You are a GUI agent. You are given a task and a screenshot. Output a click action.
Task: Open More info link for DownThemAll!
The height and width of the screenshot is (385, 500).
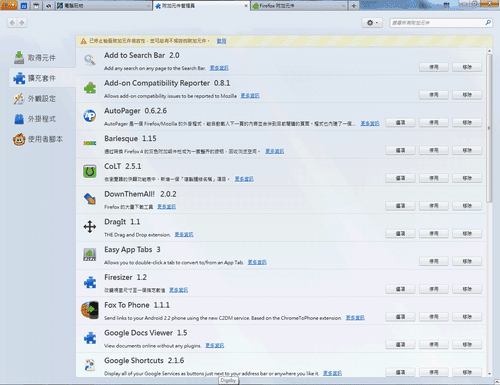point(166,207)
